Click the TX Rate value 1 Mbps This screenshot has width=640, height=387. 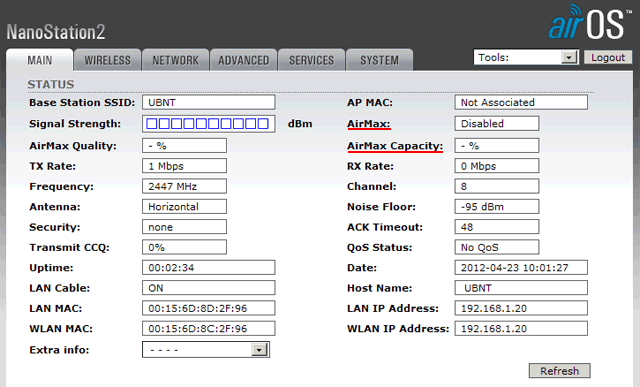pos(184,166)
